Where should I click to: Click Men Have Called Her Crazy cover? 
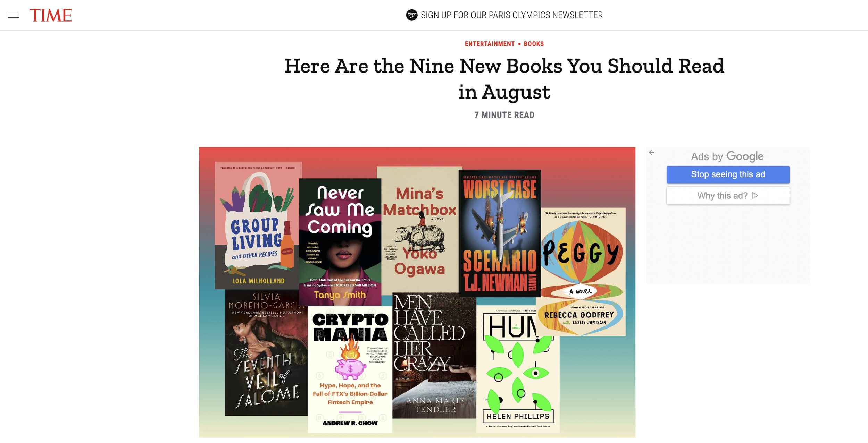(434, 356)
